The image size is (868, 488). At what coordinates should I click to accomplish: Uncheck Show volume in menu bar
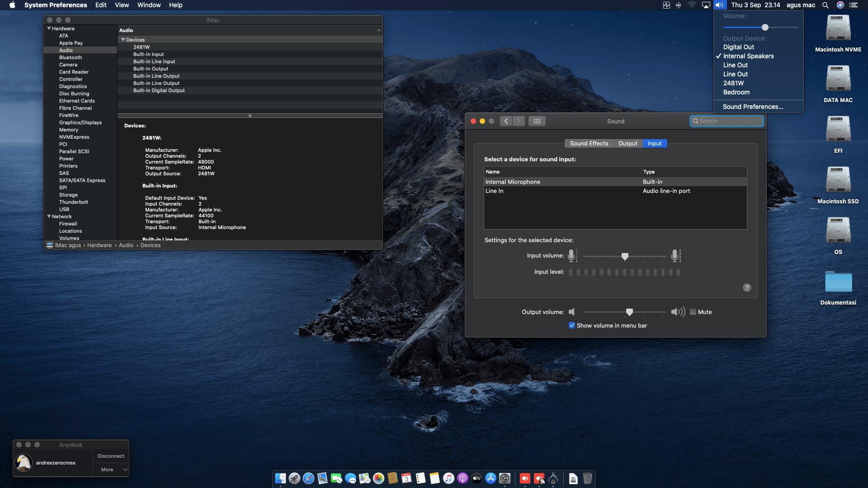pos(572,325)
